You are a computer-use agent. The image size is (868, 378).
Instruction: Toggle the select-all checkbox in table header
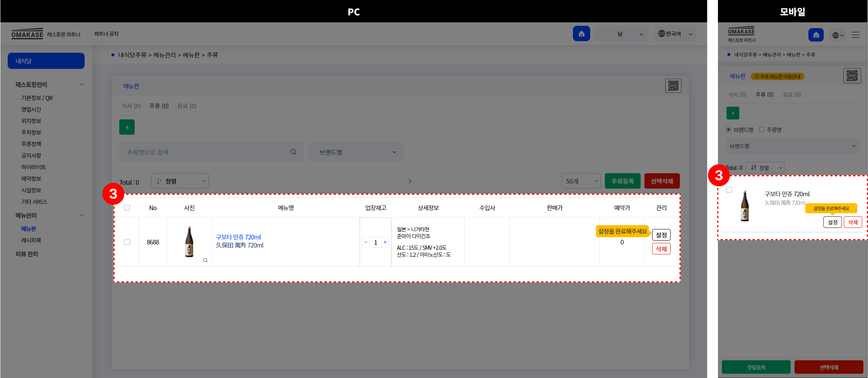127,208
